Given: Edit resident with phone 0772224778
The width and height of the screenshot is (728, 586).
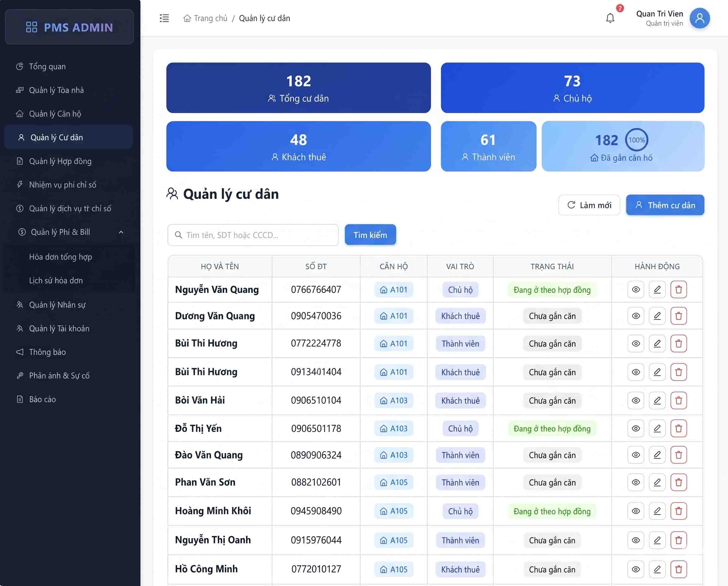Looking at the screenshot, I should [x=657, y=344].
